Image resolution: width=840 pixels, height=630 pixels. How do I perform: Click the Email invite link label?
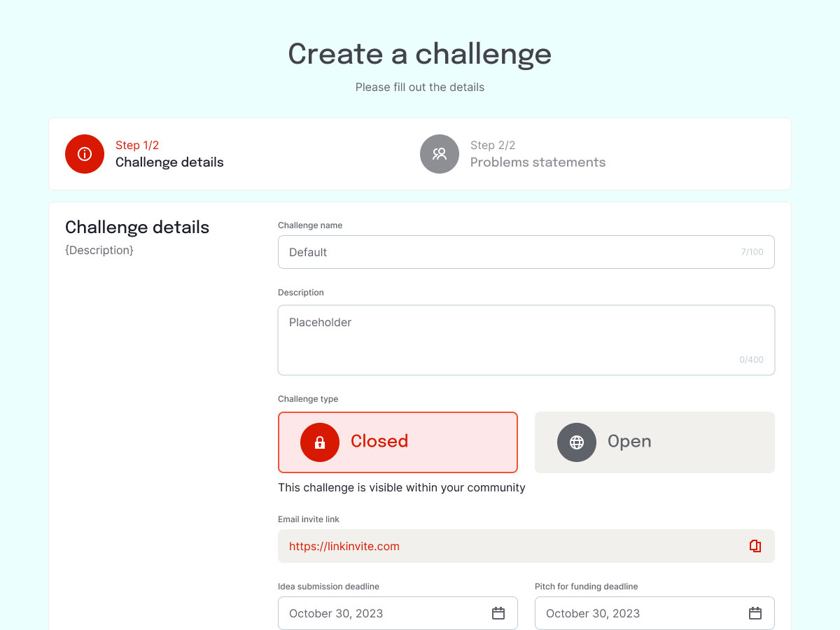(309, 519)
